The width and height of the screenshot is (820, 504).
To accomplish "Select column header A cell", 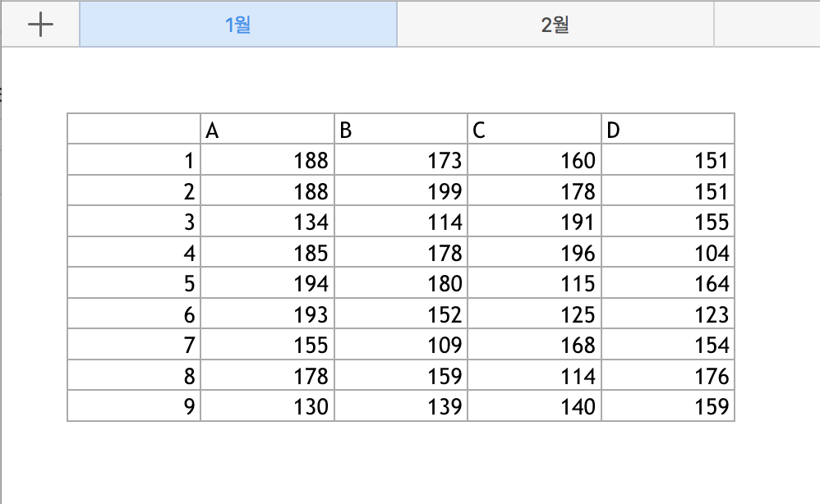I will pyautogui.click(x=267, y=129).
